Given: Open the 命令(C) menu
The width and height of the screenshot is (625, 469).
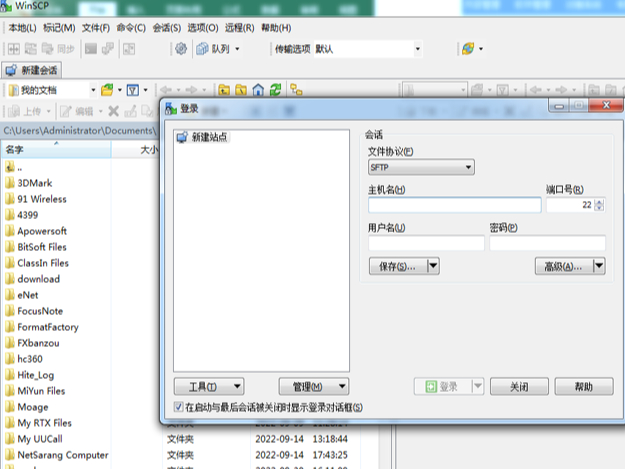Looking at the screenshot, I should [131, 28].
